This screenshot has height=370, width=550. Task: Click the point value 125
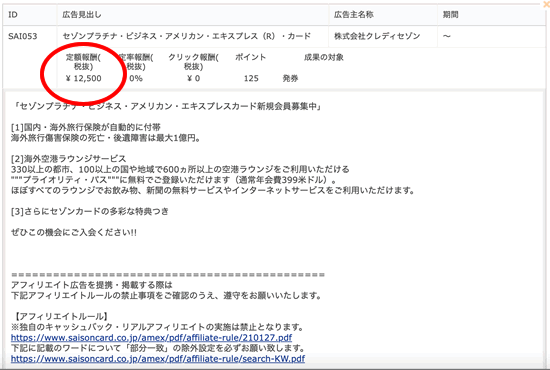click(x=251, y=78)
